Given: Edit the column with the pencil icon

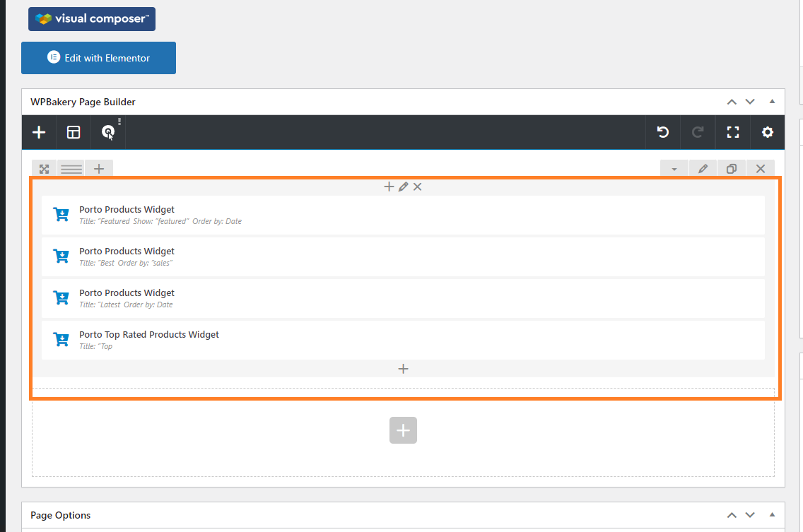Looking at the screenshot, I should tap(404, 187).
